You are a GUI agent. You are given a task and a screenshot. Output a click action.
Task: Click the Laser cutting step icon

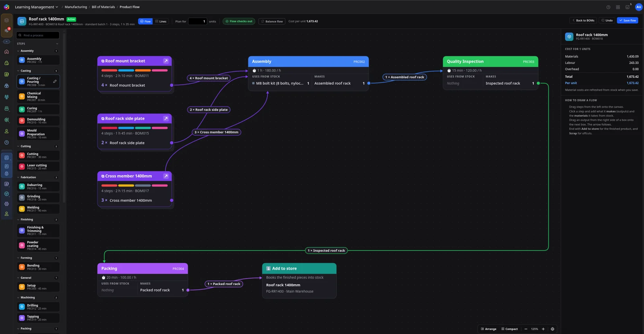coord(22,166)
